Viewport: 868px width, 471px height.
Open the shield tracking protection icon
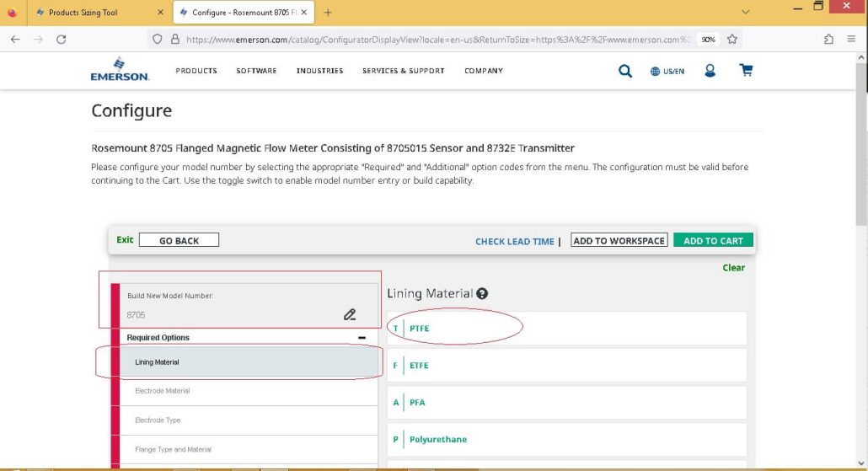[x=158, y=40]
